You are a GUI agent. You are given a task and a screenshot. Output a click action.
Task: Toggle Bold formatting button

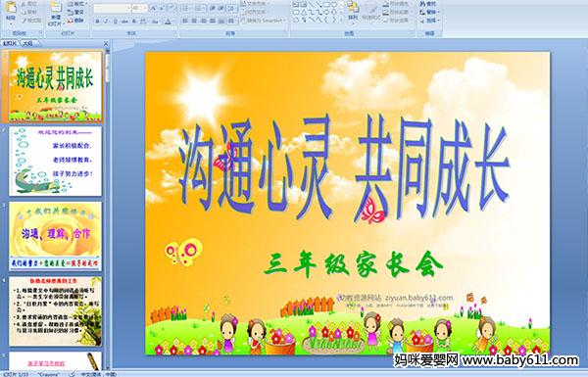pyautogui.click(x=97, y=22)
